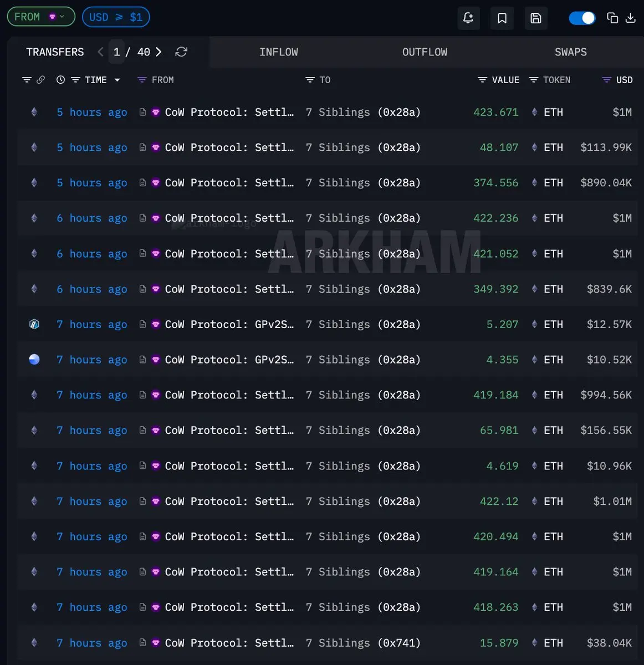Open 7 Siblings (0x741) recipient
This screenshot has width=644, height=665.
click(363, 643)
